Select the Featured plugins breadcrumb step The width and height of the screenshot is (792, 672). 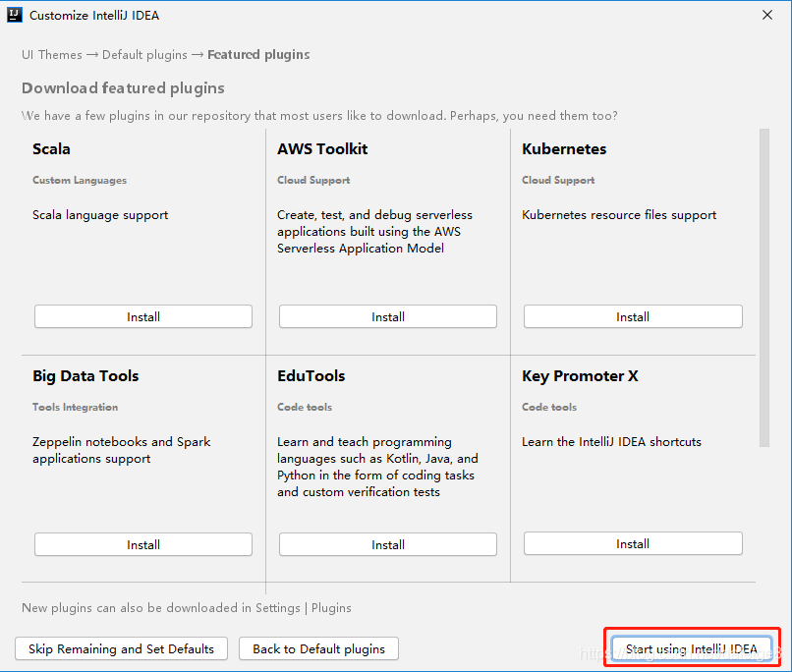pyautogui.click(x=258, y=54)
